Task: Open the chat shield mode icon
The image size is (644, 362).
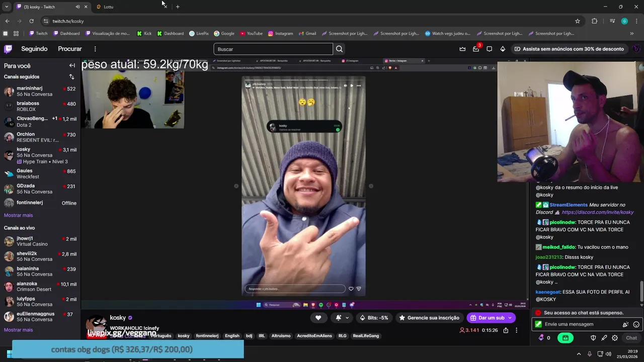Action: pos(593,338)
